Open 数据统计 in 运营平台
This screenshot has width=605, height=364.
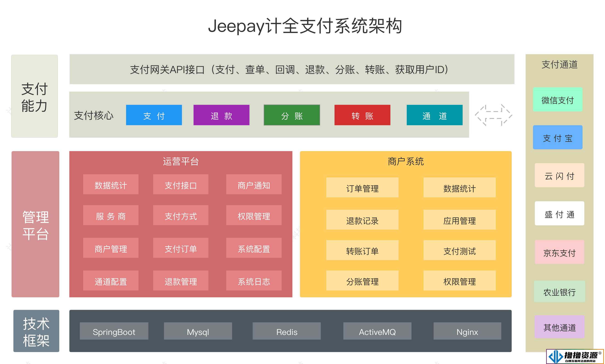click(111, 184)
